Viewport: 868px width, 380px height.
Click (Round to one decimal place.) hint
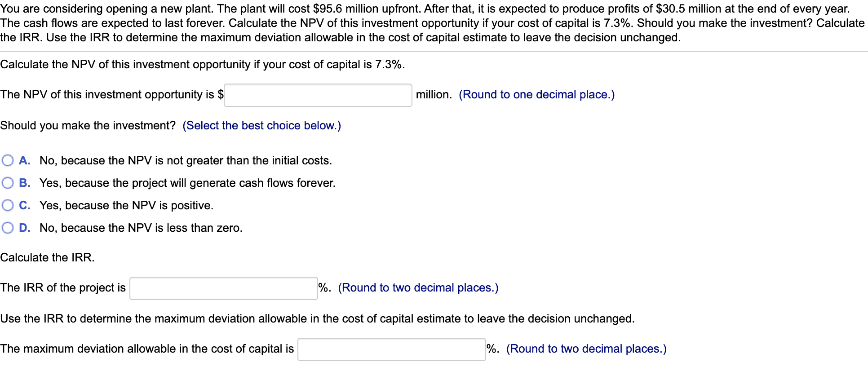[536, 95]
